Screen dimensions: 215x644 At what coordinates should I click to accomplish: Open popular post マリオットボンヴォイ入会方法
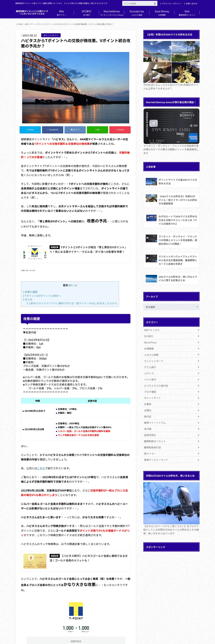click(171, 260)
